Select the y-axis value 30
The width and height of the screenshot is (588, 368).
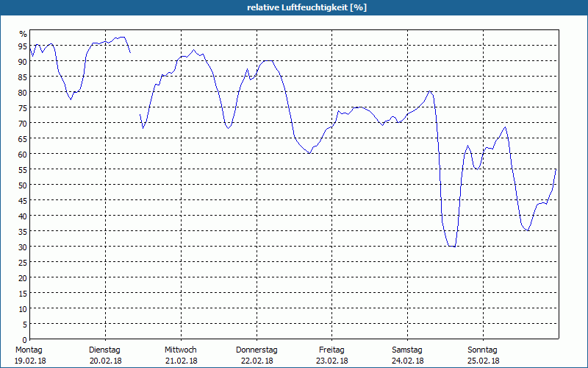23,247
